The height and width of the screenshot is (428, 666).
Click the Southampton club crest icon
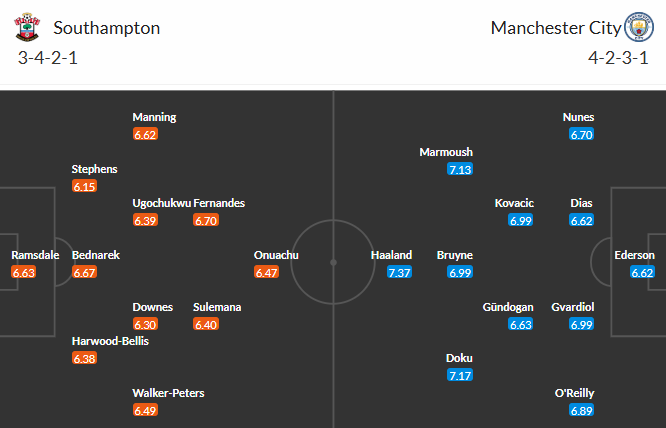(x=27, y=27)
